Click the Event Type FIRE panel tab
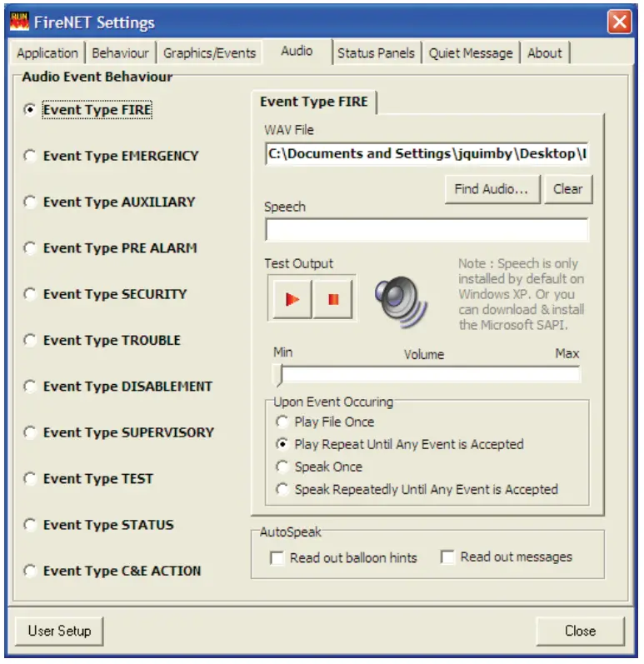The image size is (644, 664). coord(314,102)
